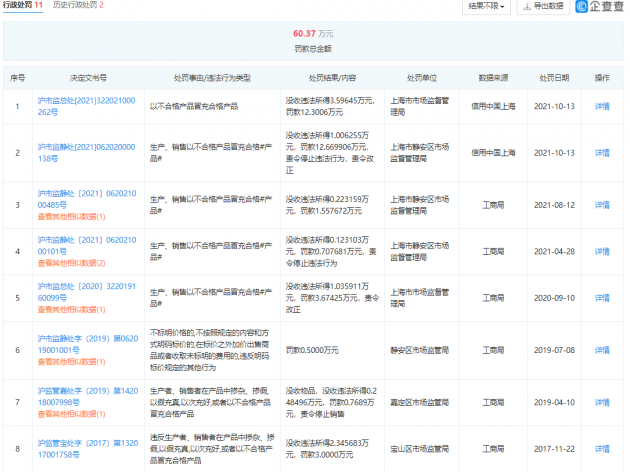
Task: Click the 处罚日期 column header
Action: [554, 78]
